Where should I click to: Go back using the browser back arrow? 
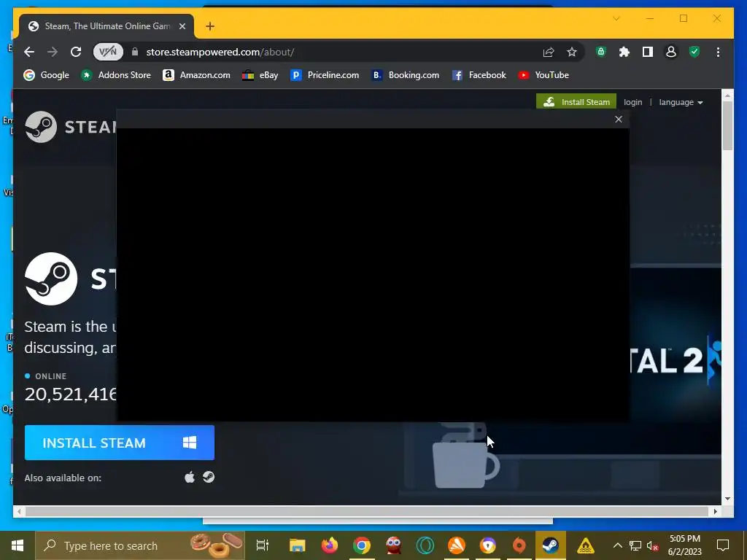point(29,52)
